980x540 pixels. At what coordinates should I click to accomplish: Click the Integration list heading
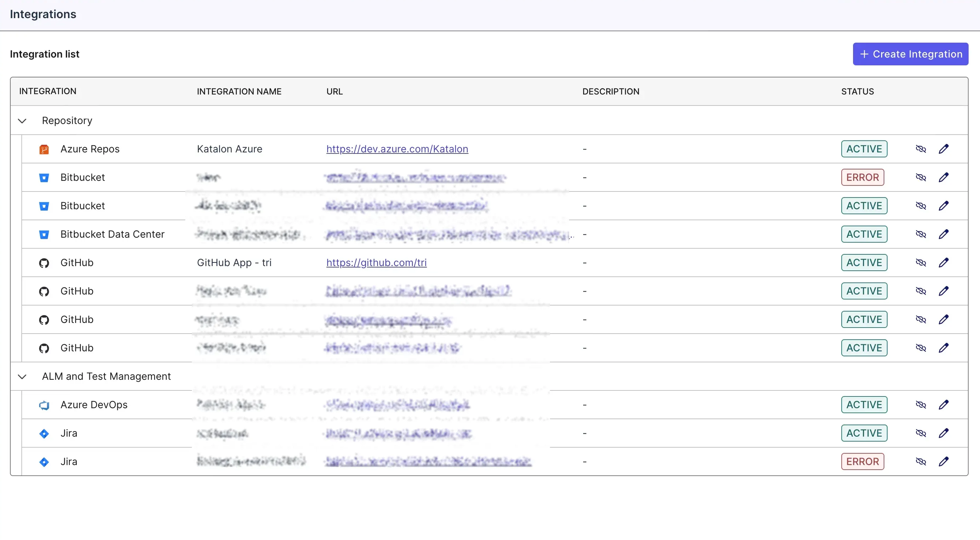coord(44,54)
